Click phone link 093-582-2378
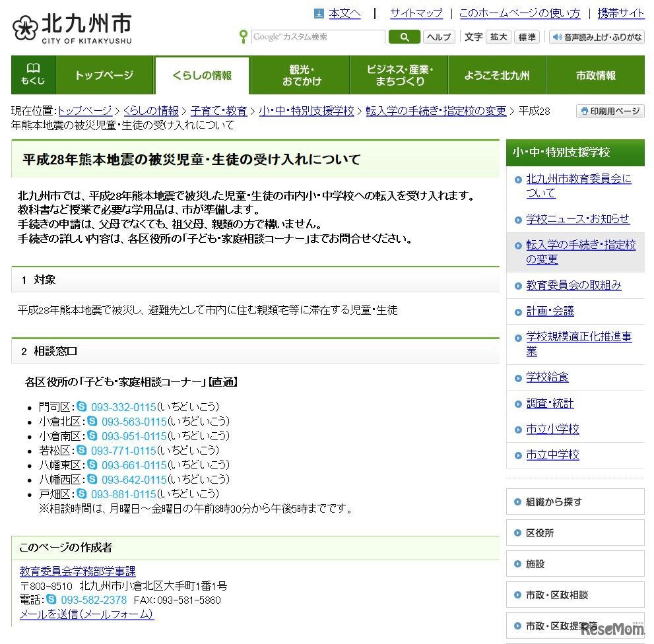This screenshot has height=644, width=654. 94,600
